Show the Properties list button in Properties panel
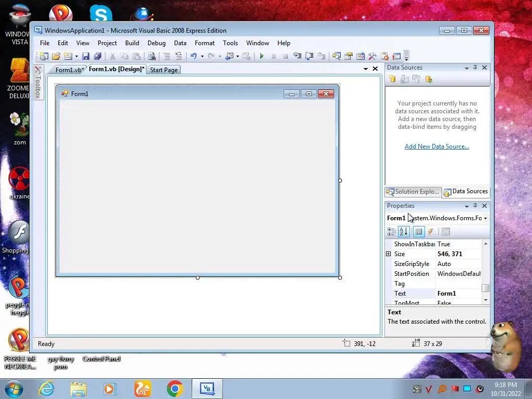Image resolution: width=532 pixels, height=399 pixels. tap(419, 232)
